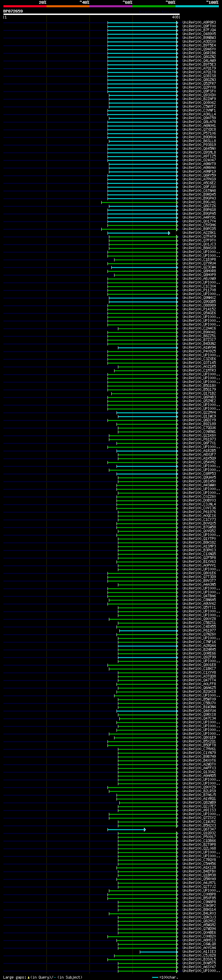Image resolution: width=222 pixels, height=980 pixels.
Task: Select the UniRef100_A7QIT9 label
Action: [x=199, y=68]
